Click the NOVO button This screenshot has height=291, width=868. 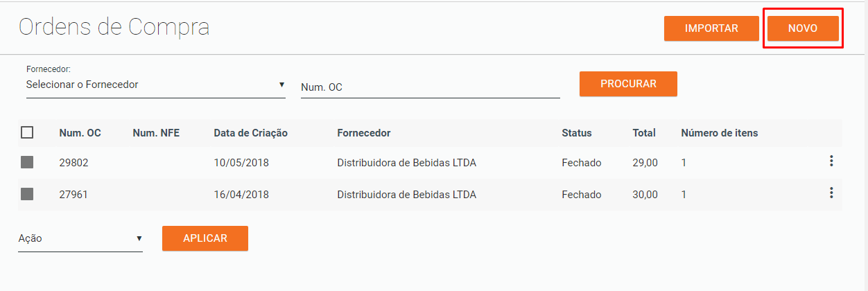[x=803, y=28]
